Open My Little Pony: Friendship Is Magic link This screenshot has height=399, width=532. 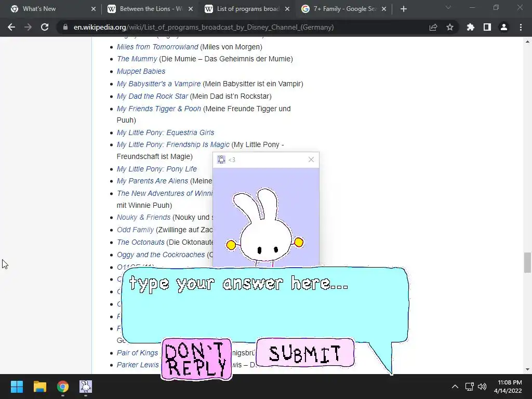[x=173, y=144]
